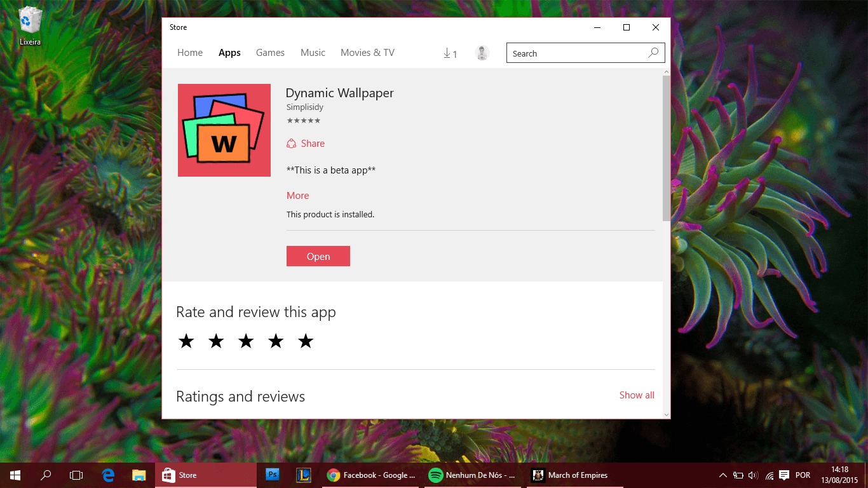Click Show all ratings and reviews

pos(637,395)
